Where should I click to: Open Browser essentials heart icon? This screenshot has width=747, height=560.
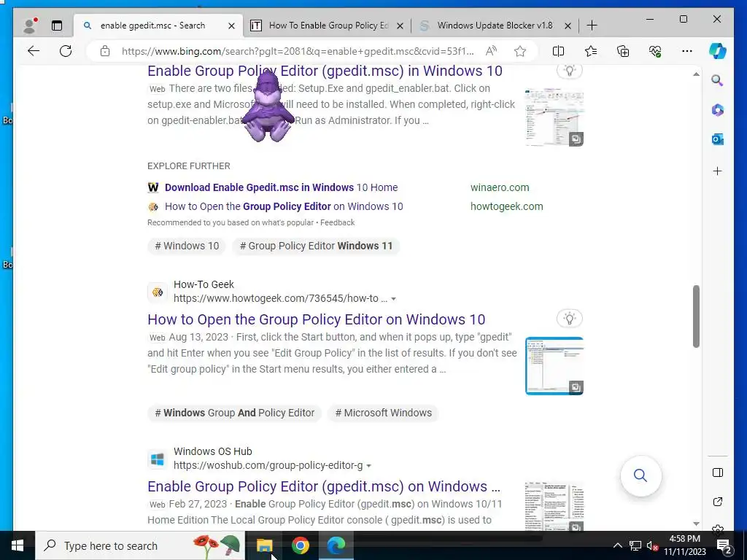click(655, 51)
